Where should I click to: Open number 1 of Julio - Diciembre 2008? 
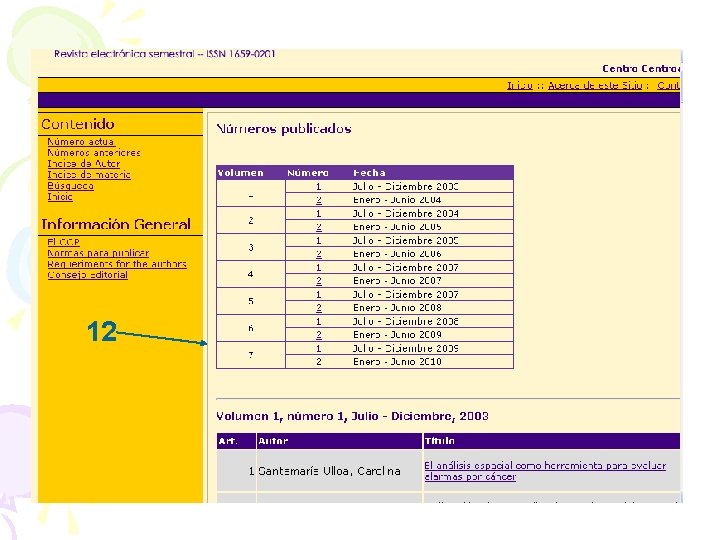pos(319,321)
